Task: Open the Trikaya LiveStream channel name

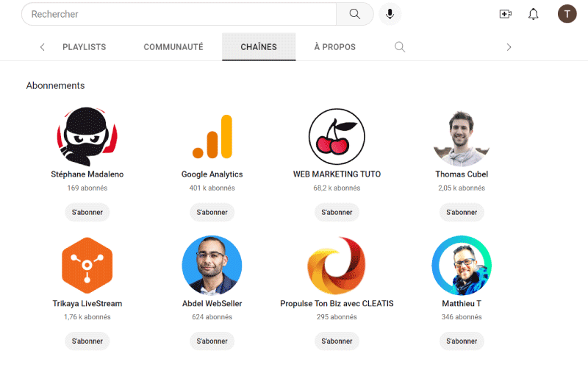Action: pyautogui.click(x=87, y=303)
